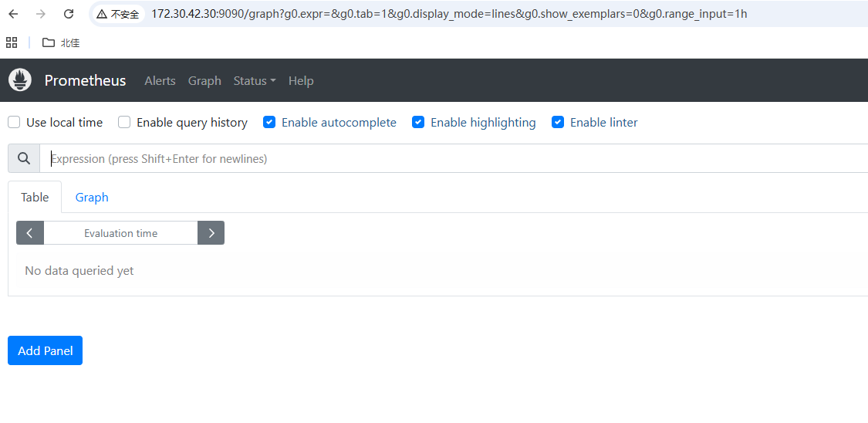Open Alerts in the navigation bar
Viewport: 868px width, 423px height.
pos(160,80)
